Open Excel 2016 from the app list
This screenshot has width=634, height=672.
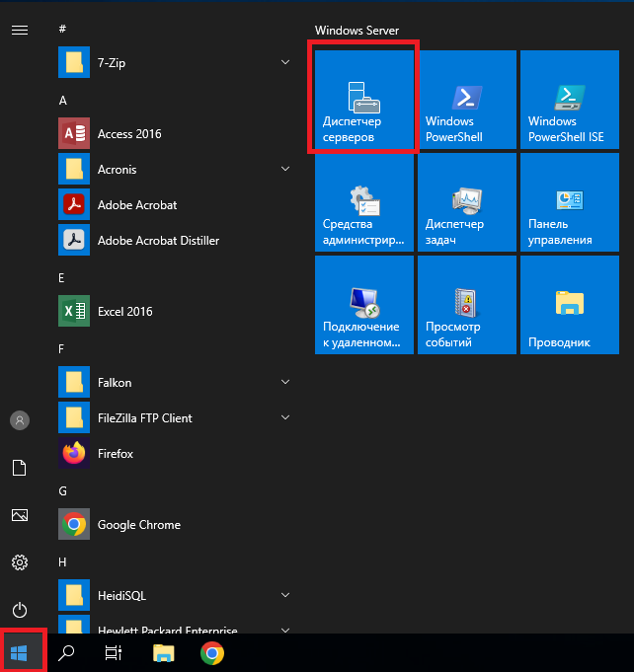[124, 312]
